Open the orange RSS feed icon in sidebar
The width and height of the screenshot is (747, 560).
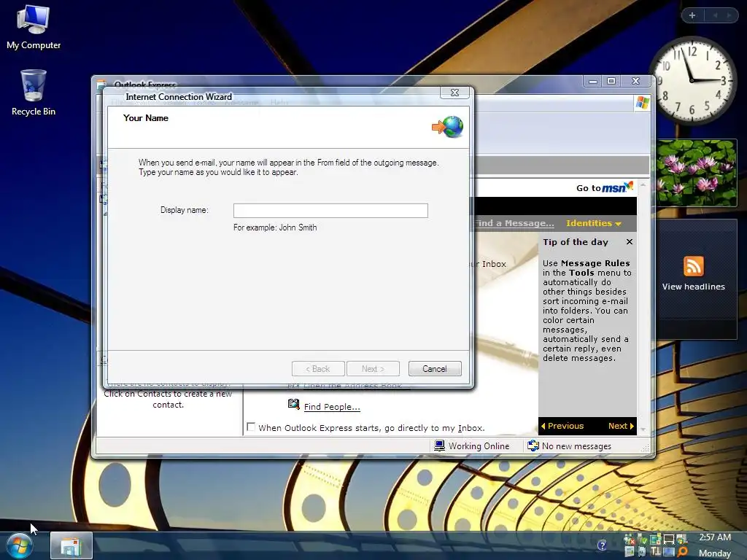pos(693,265)
